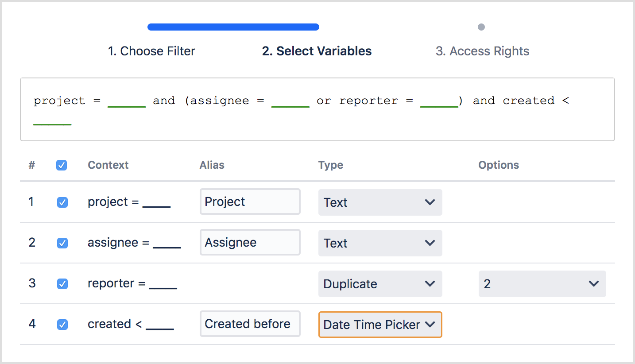This screenshot has height=364, width=635.
Task: Select the Access Rights step
Action: (482, 51)
